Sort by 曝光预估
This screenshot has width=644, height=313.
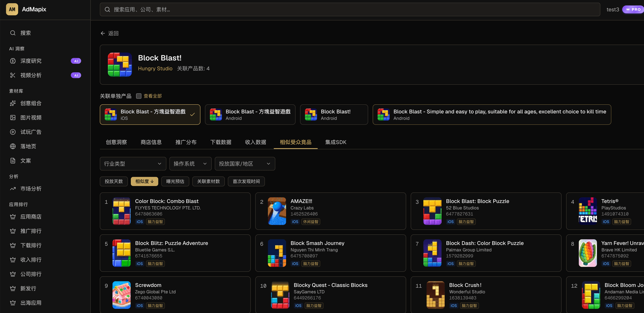175,182
